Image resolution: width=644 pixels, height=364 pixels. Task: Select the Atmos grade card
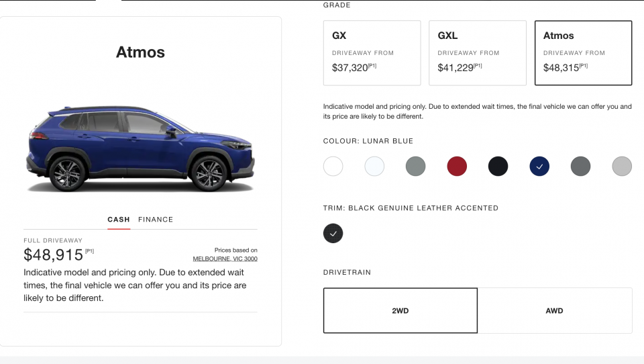pyautogui.click(x=583, y=52)
